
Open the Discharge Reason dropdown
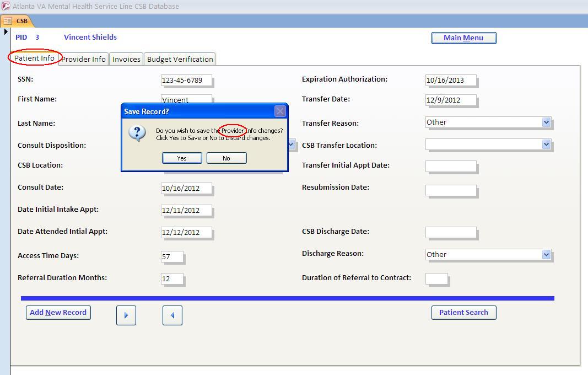click(547, 254)
